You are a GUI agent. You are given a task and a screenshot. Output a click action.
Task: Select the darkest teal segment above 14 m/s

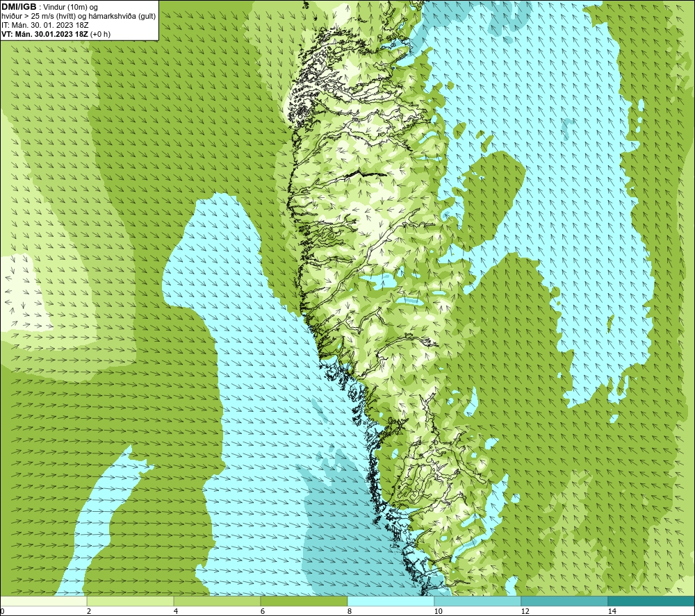652,601
